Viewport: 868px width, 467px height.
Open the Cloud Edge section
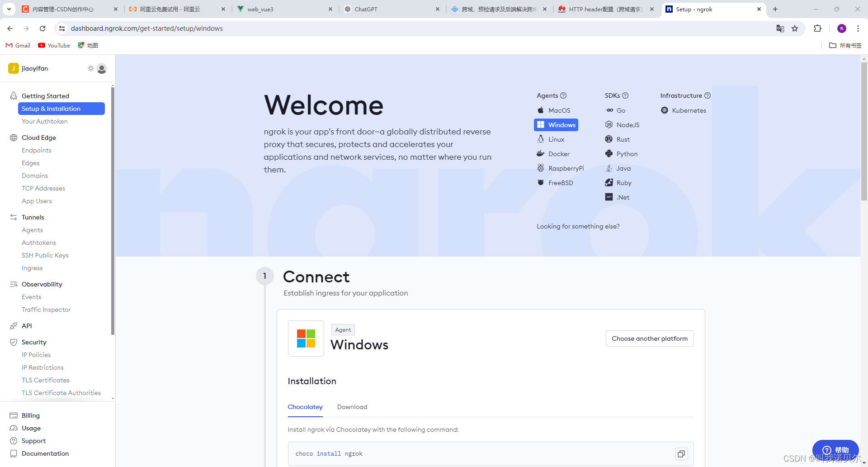[38, 138]
